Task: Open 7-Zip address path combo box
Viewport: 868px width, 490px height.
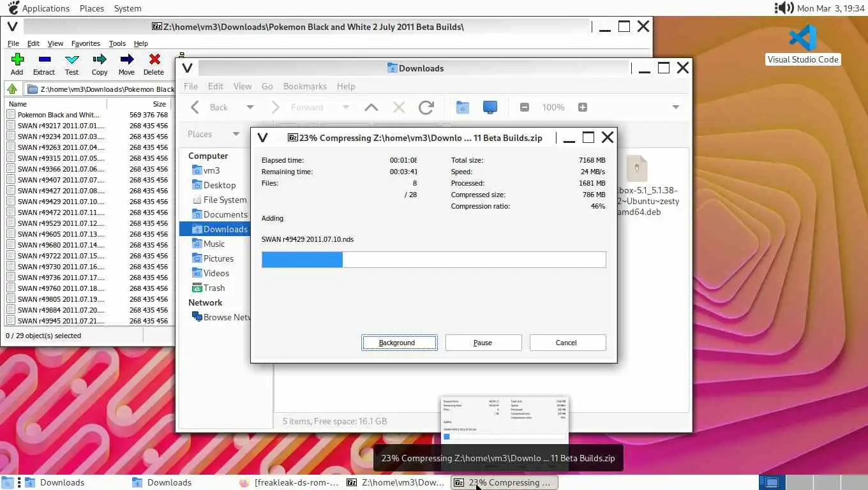Action: (98, 89)
